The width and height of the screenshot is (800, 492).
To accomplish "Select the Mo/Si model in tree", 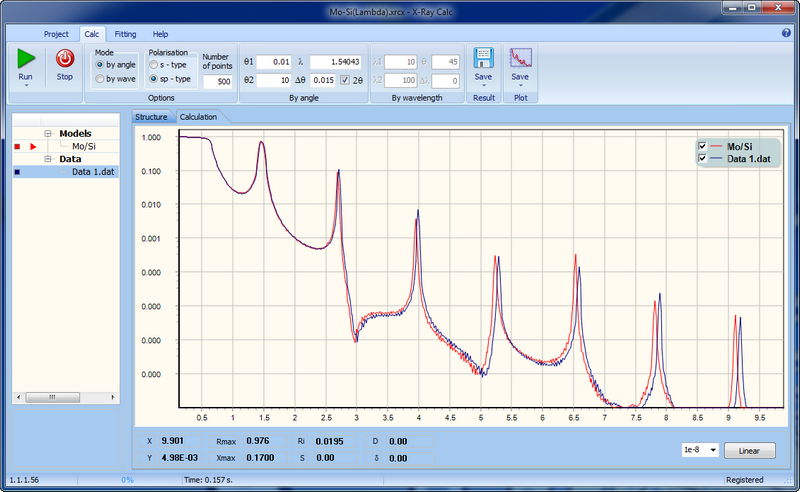I will coord(84,146).
